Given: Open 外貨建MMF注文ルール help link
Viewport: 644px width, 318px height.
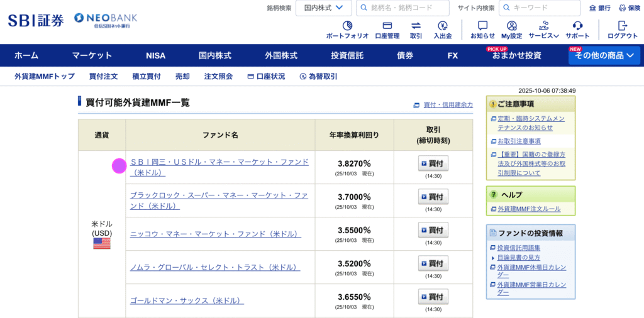Looking at the screenshot, I should tap(528, 209).
